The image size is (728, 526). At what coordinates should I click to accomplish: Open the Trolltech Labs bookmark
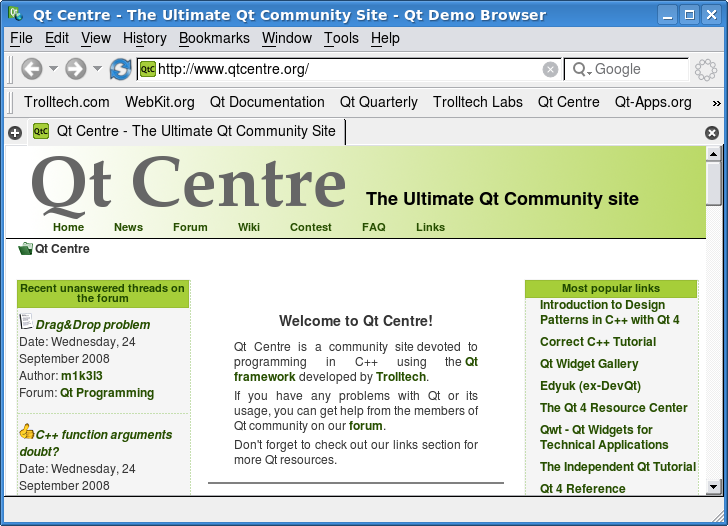coord(477,102)
